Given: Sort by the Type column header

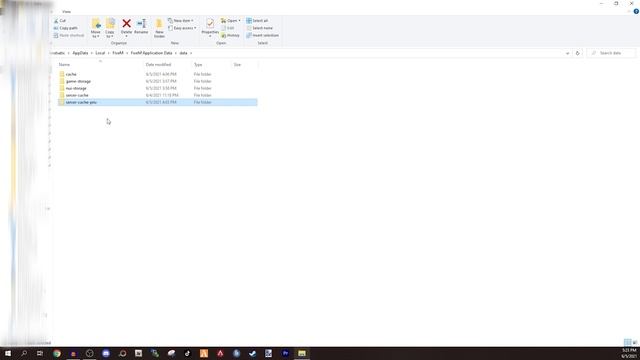Looking at the screenshot, I should click(x=198, y=64).
